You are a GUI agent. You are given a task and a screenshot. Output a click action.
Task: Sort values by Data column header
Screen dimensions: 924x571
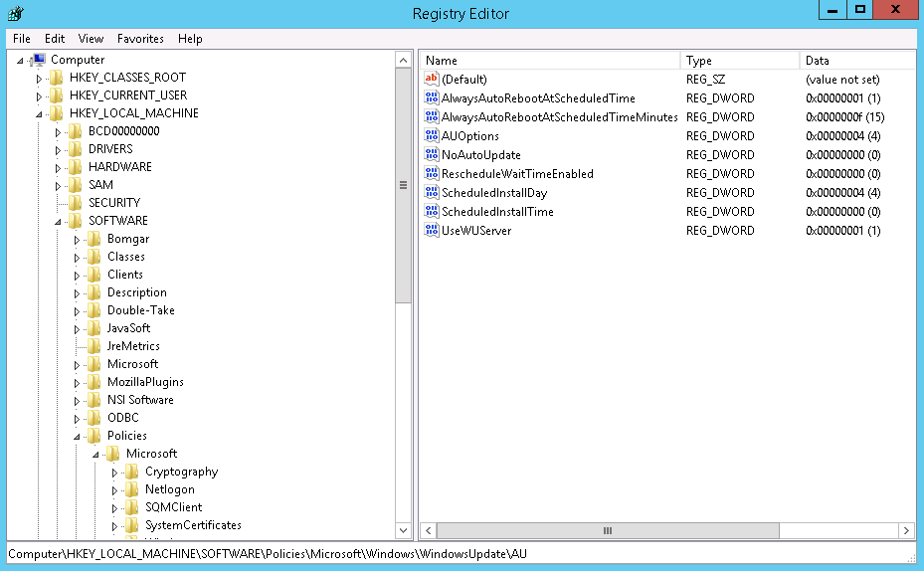click(x=857, y=60)
